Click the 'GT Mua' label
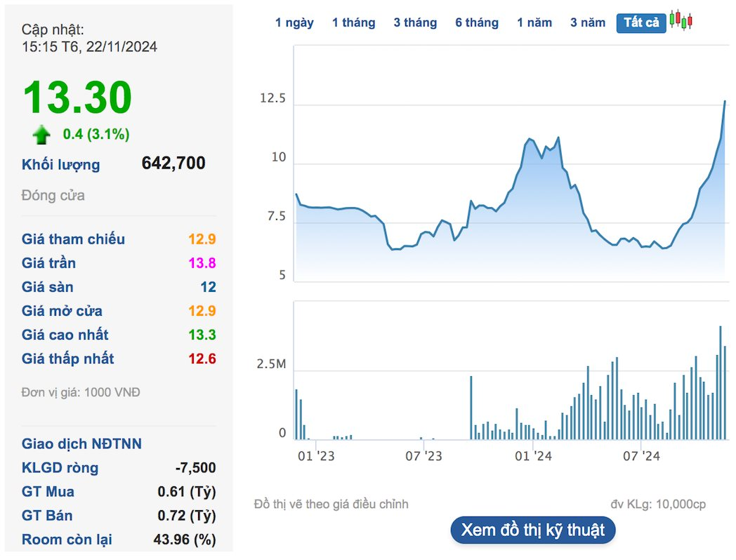The height and width of the screenshot is (560, 736). click(48, 491)
